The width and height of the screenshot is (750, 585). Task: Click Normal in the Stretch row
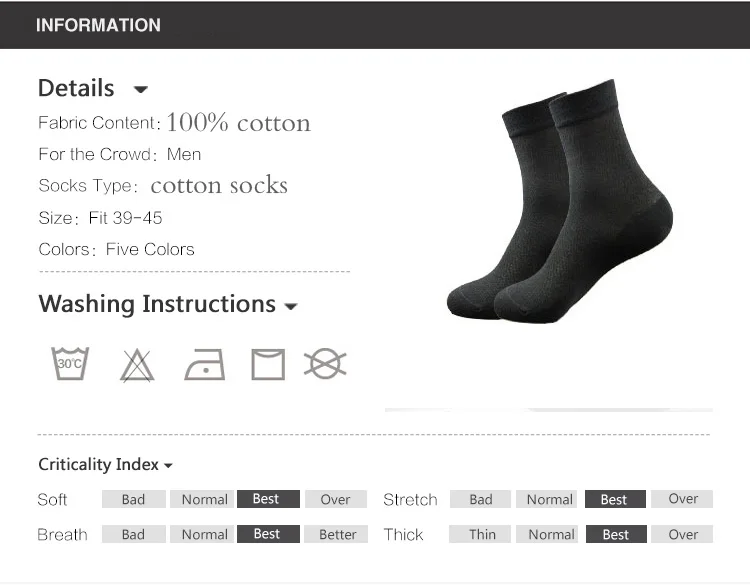click(547, 499)
